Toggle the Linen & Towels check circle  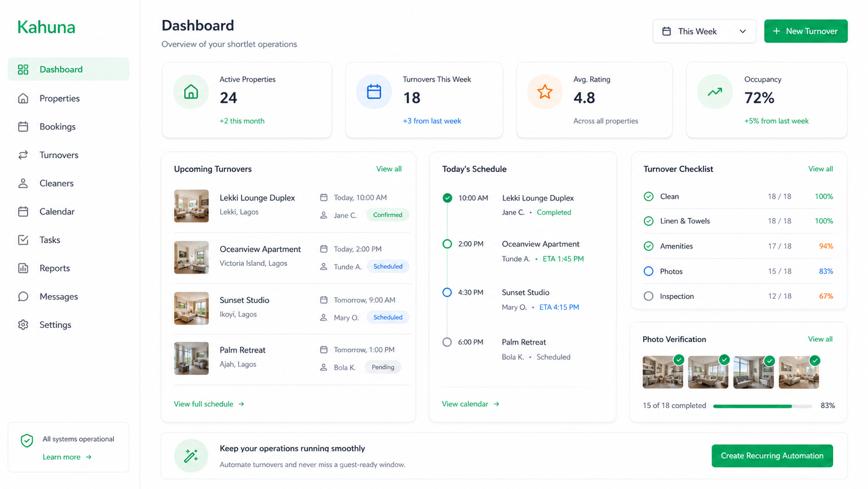click(648, 221)
